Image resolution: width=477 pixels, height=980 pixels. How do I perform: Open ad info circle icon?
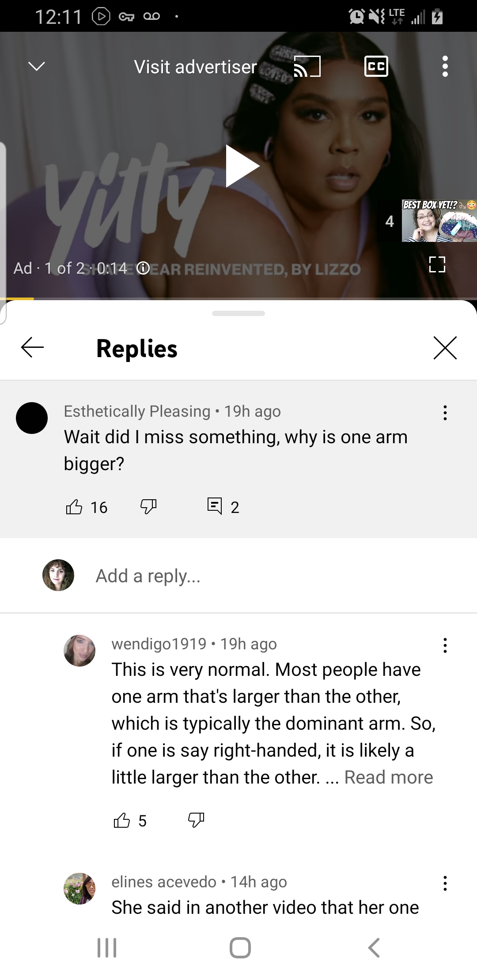[x=143, y=268]
